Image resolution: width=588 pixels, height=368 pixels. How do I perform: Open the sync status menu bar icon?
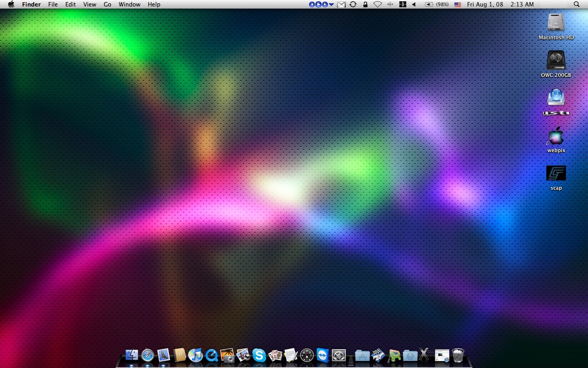pyautogui.click(x=353, y=4)
